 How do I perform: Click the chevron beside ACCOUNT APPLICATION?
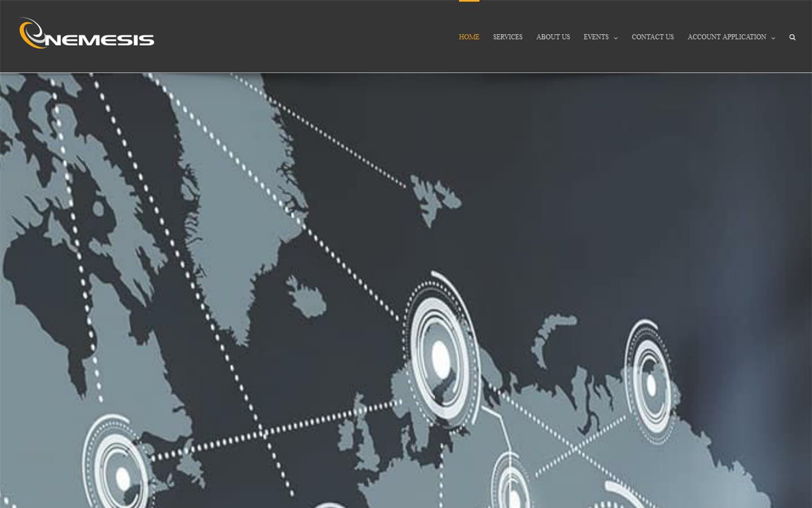coord(772,38)
